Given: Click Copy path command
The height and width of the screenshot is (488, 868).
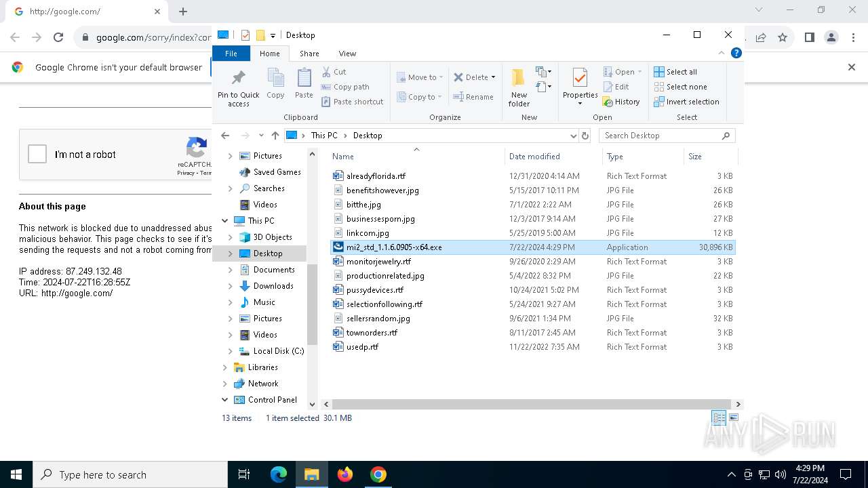Looking at the screenshot, I should tap(345, 87).
